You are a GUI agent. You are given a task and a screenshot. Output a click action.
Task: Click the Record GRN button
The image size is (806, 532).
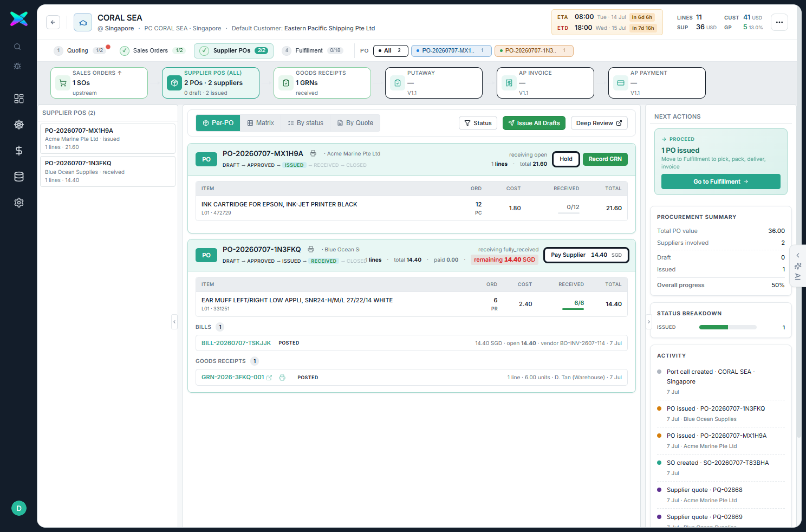(605, 159)
